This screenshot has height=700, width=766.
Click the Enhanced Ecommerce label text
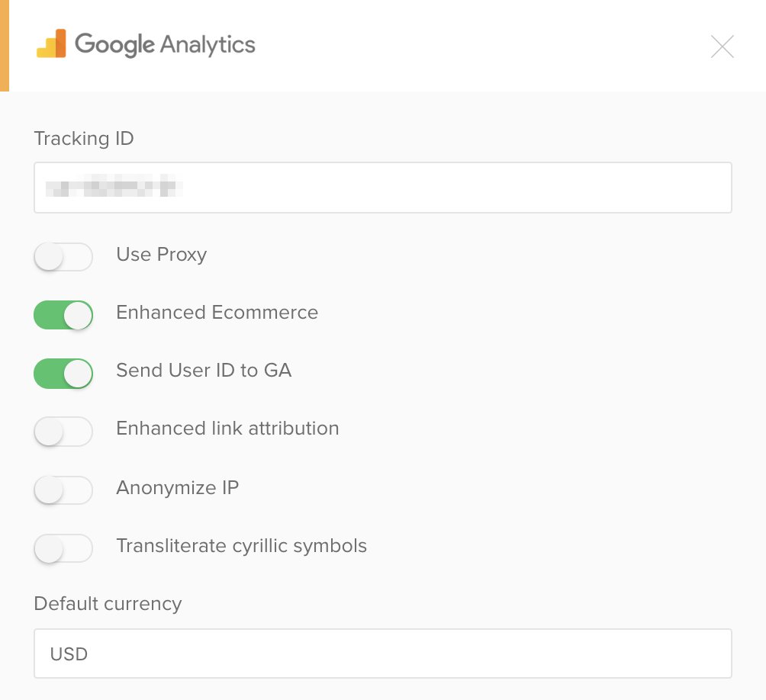click(217, 313)
